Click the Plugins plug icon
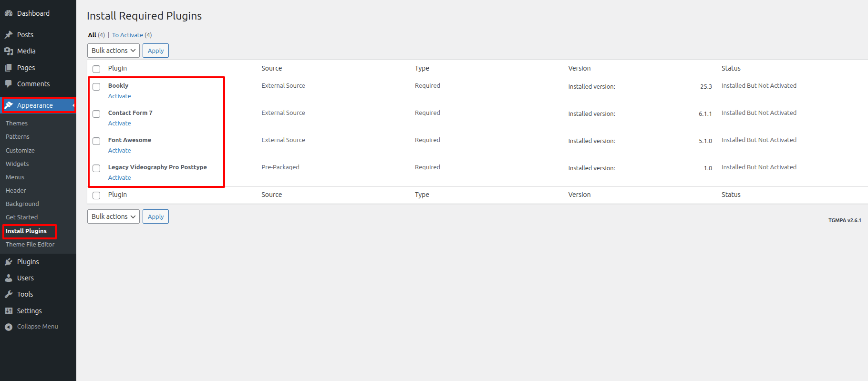This screenshot has width=868, height=381. point(9,262)
